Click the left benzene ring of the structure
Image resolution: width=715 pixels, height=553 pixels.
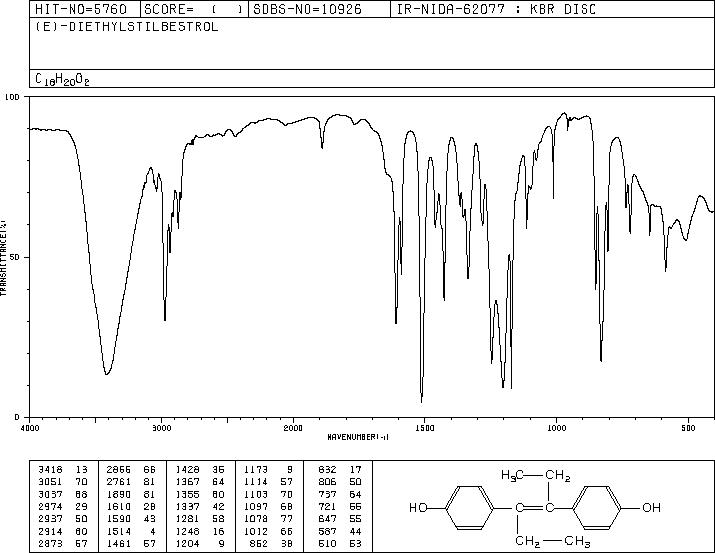[x=470, y=507]
